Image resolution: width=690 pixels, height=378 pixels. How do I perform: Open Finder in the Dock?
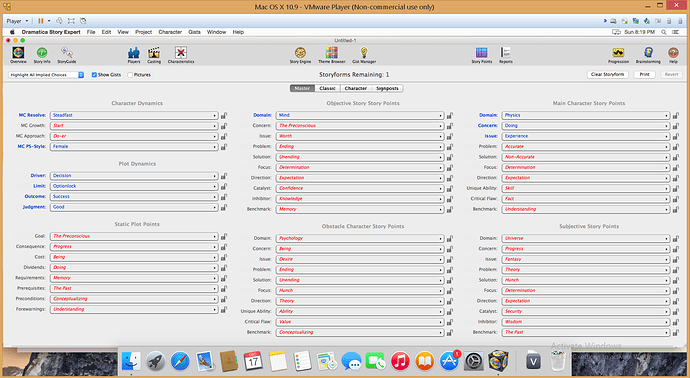tap(131, 361)
